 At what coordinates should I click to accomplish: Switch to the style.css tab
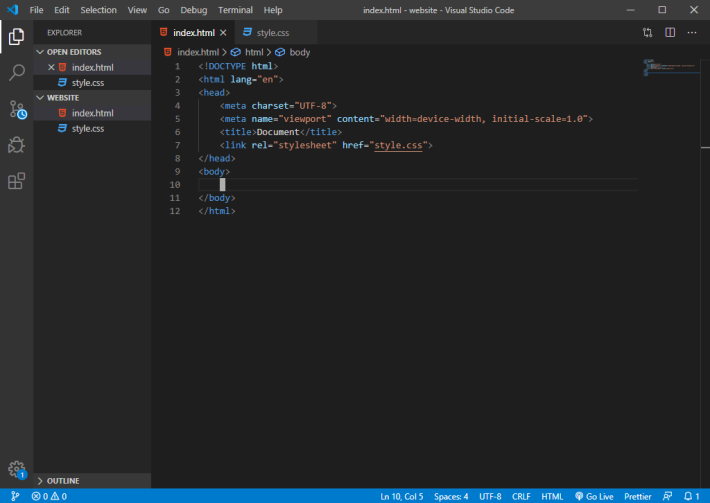pos(273,33)
